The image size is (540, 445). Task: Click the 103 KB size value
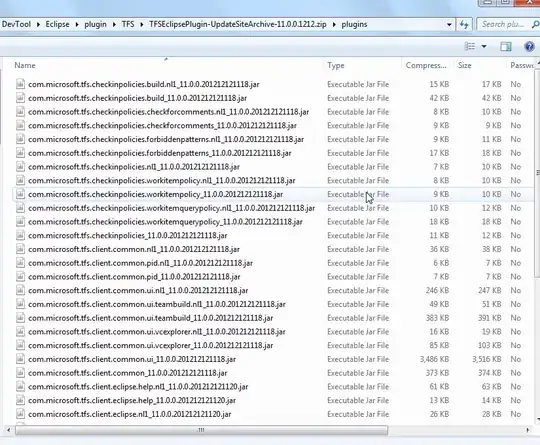click(489, 345)
